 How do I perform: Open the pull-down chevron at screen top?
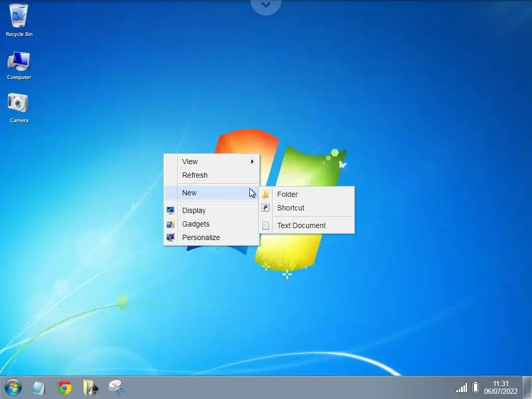click(x=266, y=5)
